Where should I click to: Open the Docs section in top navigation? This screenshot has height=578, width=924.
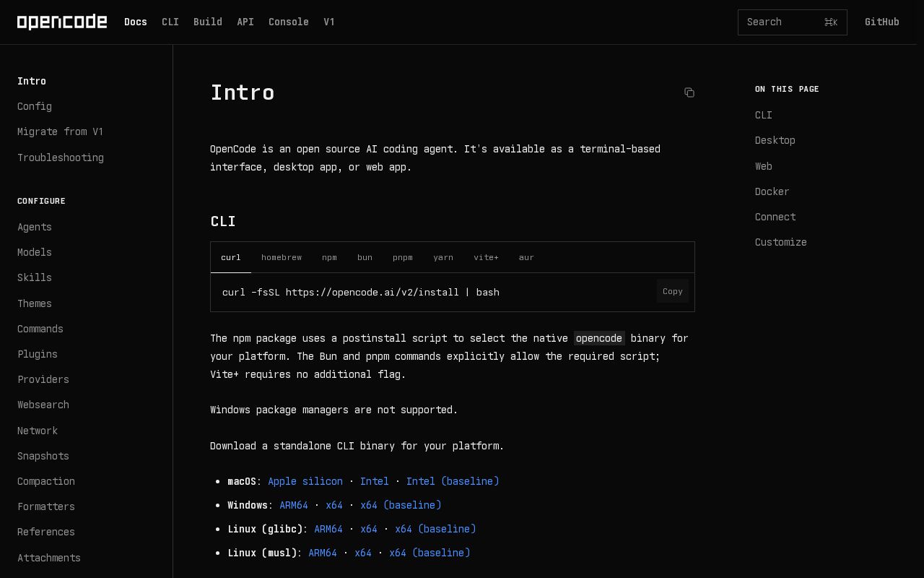136,22
